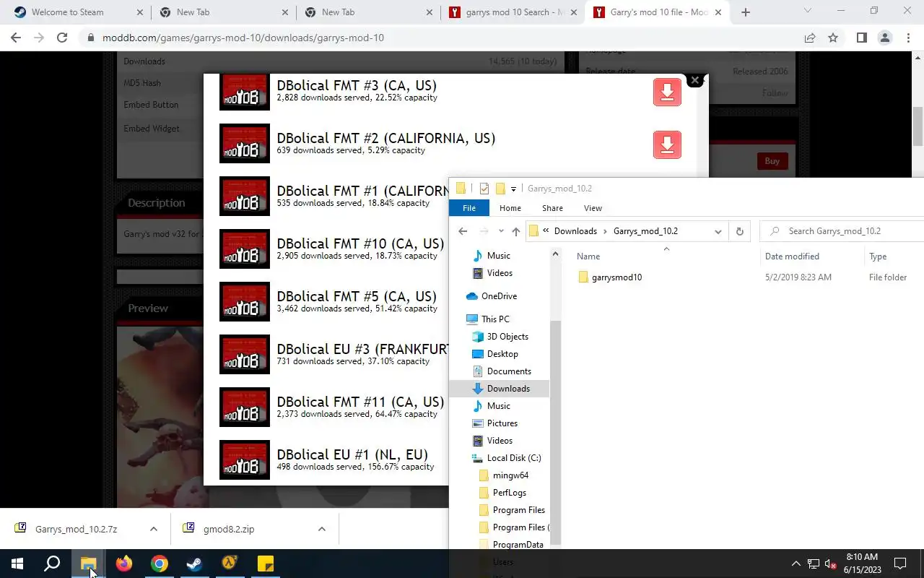
Task: Sort by Type column header
Action: coord(878,256)
